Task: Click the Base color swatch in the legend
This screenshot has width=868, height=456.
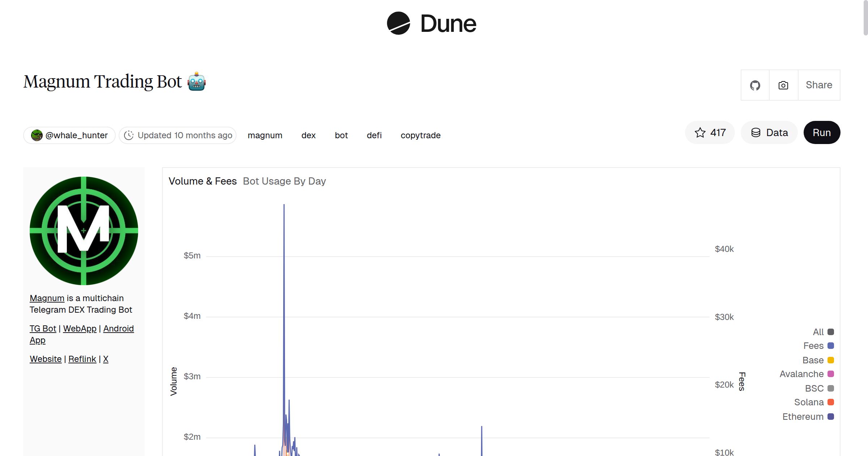Action: coord(831,360)
